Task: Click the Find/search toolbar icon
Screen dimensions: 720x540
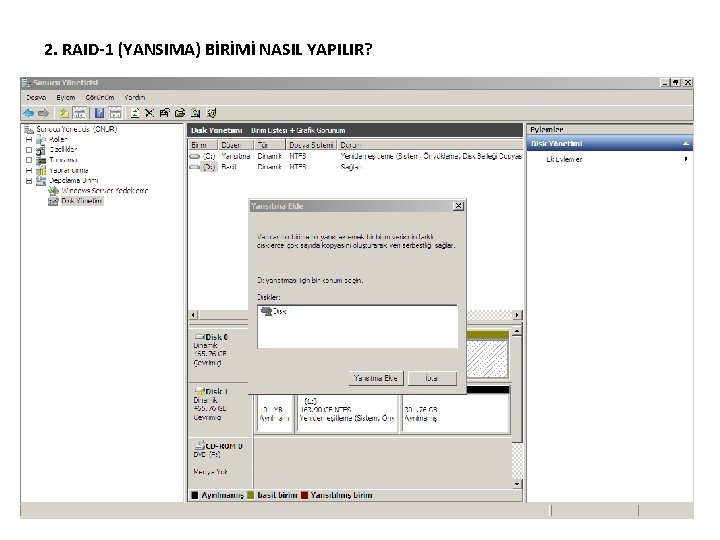Action: click(x=196, y=113)
